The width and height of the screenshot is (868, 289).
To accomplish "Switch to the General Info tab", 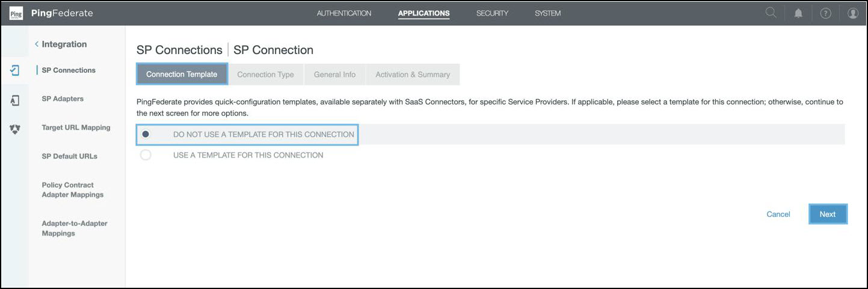I will [334, 75].
